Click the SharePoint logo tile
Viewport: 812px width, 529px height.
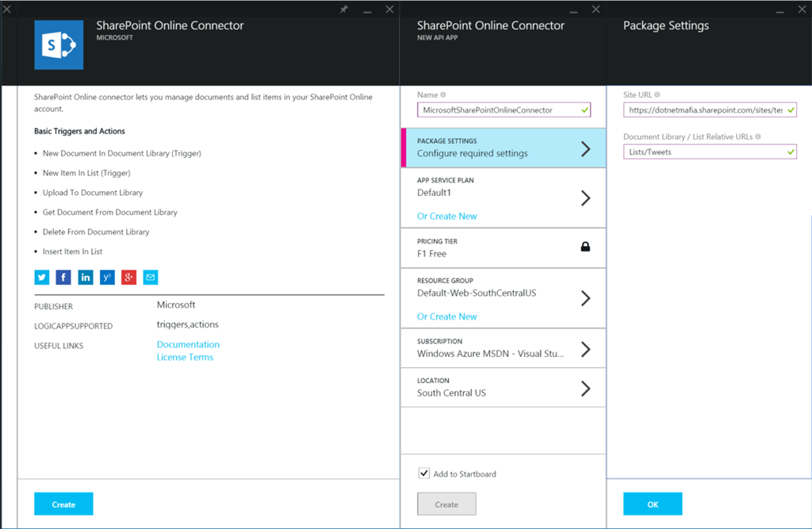tap(59, 45)
